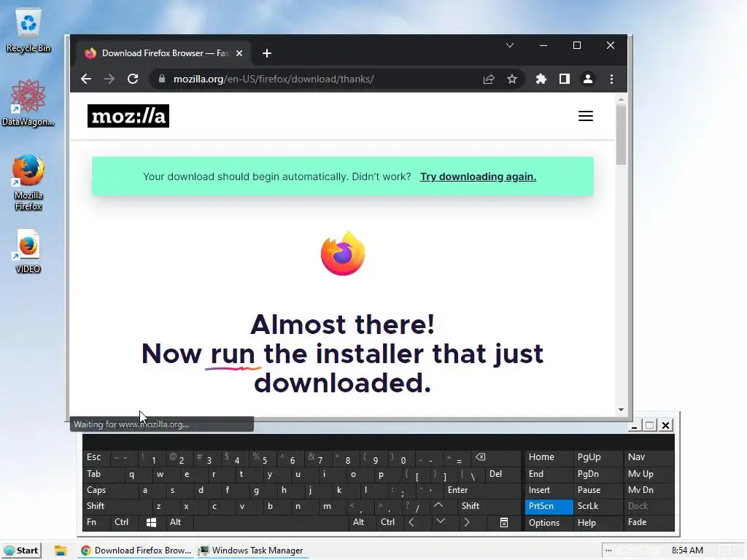Toggle the Chrome side panel icon
Viewport: 747px width, 560px height.
(565, 79)
